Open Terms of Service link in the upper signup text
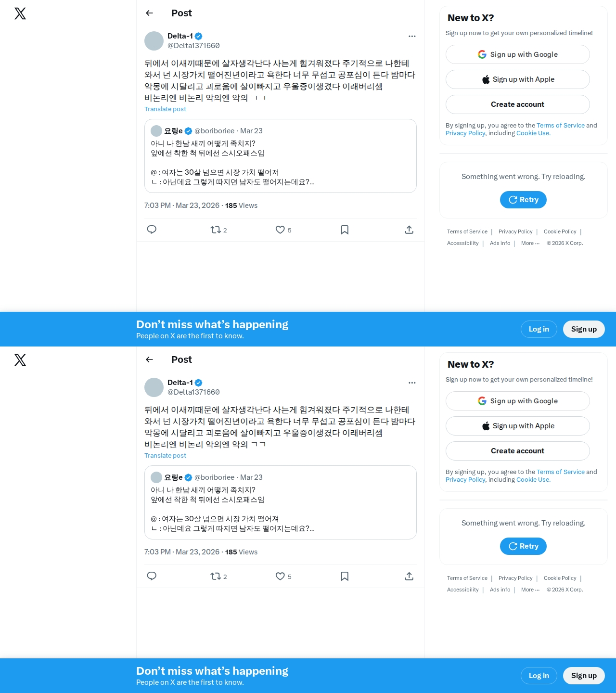The width and height of the screenshot is (616, 693). [x=561, y=126]
